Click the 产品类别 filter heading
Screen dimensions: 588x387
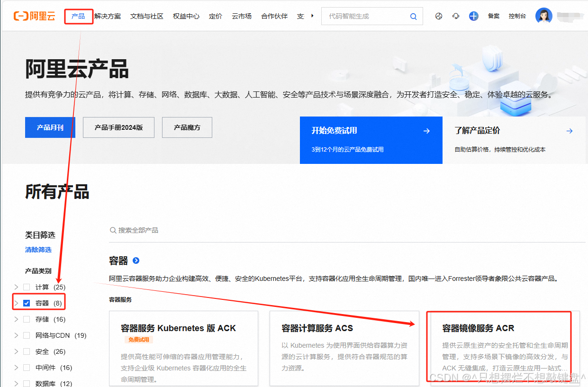click(x=38, y=271)
